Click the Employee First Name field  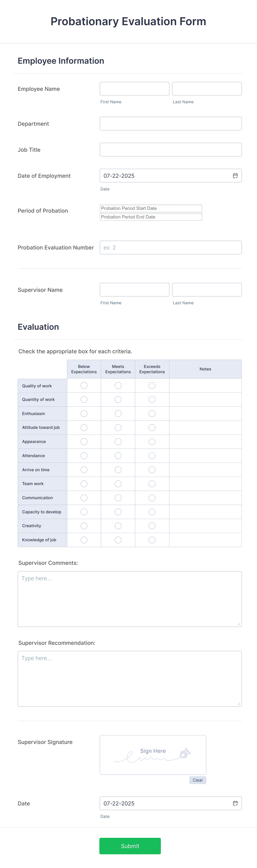click(134, 88)
